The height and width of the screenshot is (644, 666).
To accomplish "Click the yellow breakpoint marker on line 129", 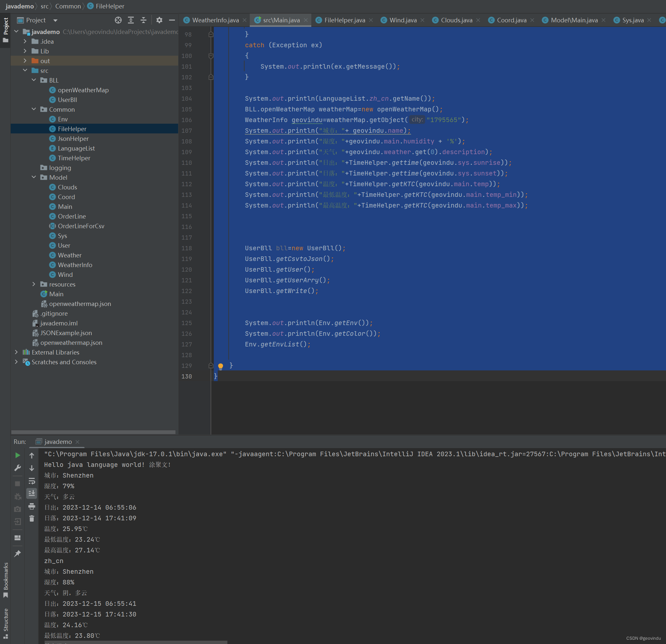I will 221,366.
